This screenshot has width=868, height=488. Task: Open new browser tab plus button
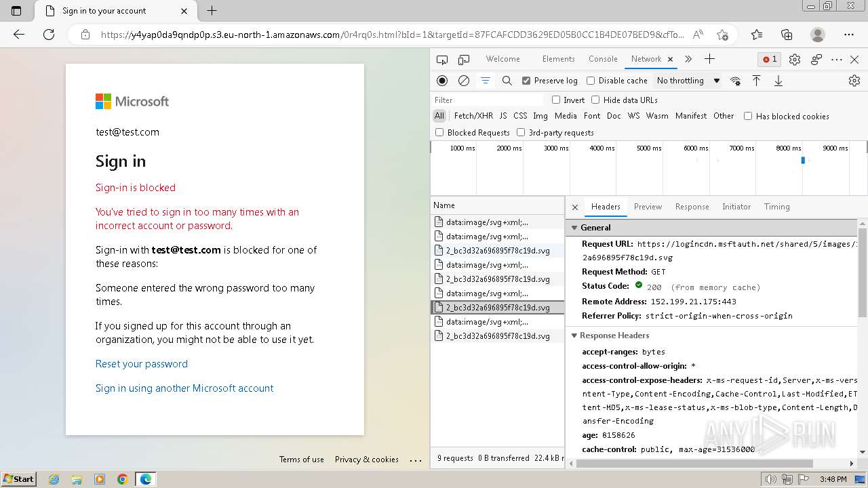212,11
